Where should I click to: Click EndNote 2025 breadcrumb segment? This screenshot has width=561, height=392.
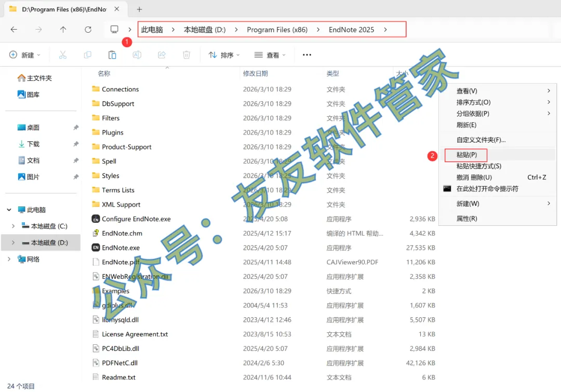tap(351, 30)
